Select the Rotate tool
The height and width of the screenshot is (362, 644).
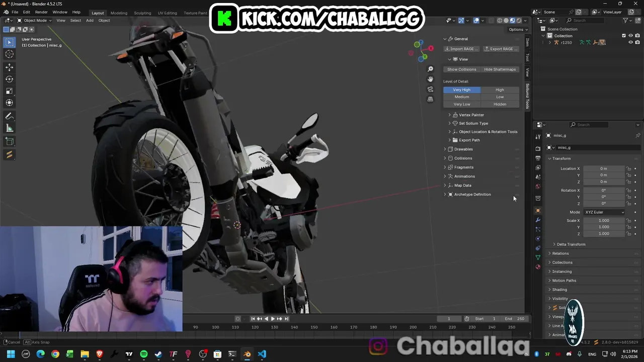click(x=10, y=79)
